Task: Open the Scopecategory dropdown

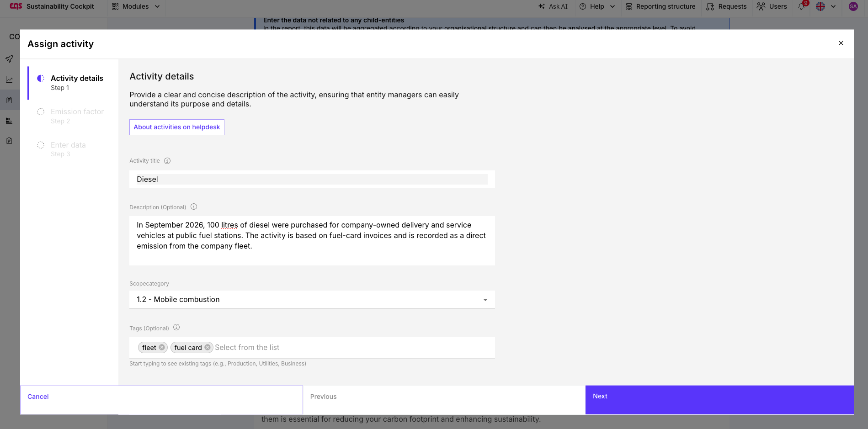Action: coord(312,299)
